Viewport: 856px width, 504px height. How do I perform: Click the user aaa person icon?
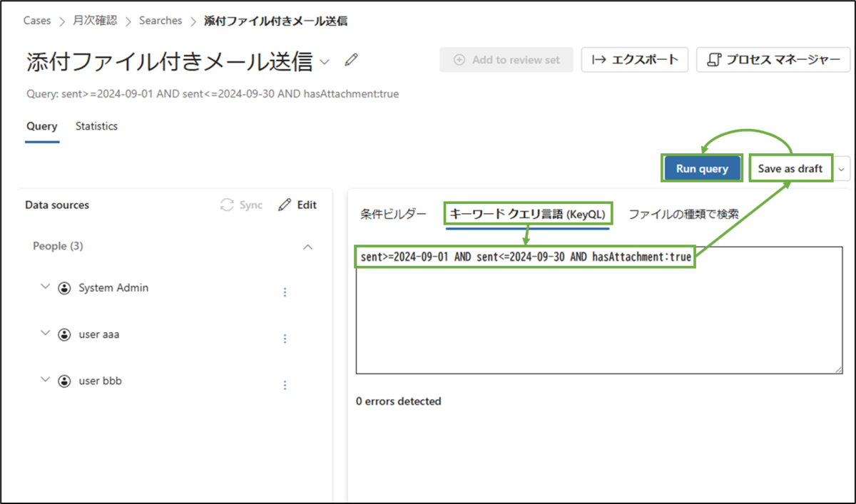click(65, 334)
